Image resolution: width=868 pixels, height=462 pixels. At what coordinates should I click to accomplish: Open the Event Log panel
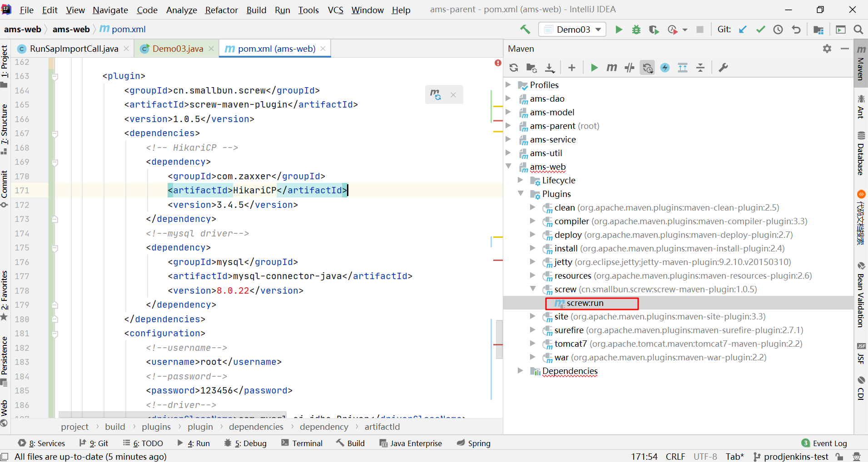coord(824,443)
